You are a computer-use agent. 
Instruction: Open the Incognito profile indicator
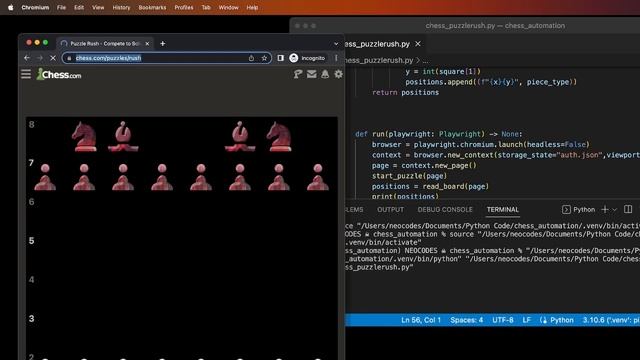point(307,58)
